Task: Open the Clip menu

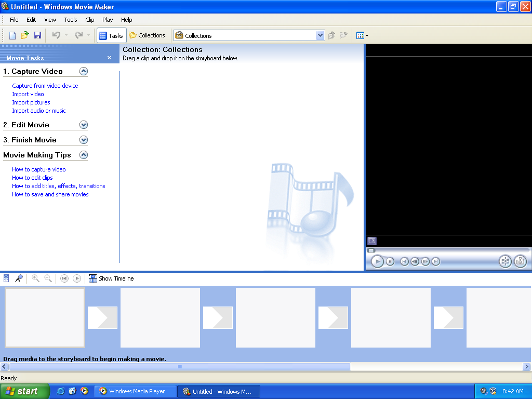Action: [89, 20]
